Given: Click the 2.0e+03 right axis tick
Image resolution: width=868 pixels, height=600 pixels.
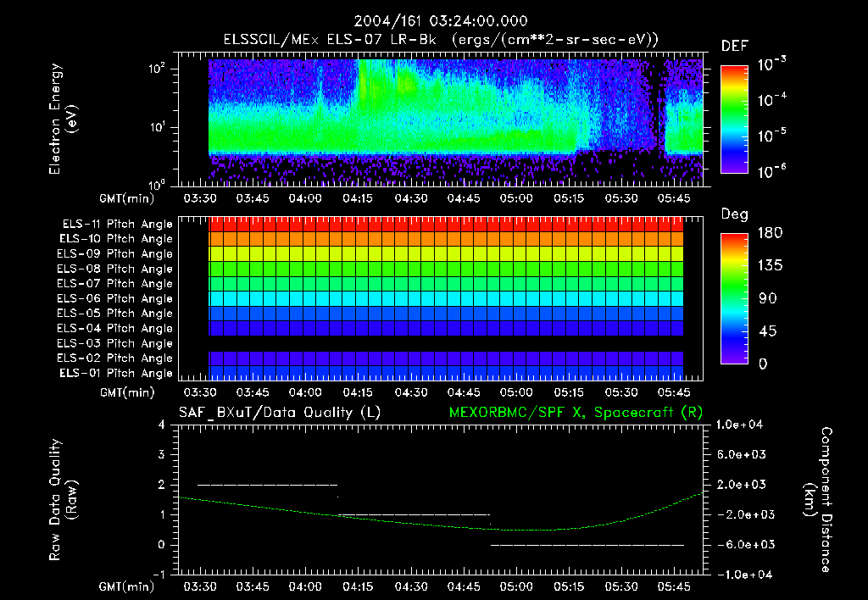Looking at the screenshot, I should (742, 485).
